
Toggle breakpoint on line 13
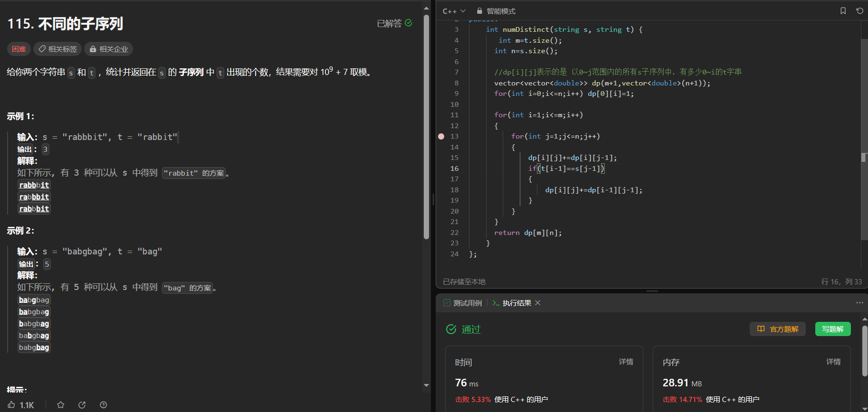point(441,136)
